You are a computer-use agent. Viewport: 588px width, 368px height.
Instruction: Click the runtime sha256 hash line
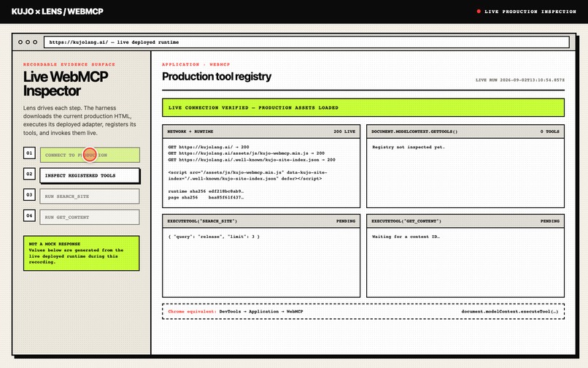coord(206,191)
